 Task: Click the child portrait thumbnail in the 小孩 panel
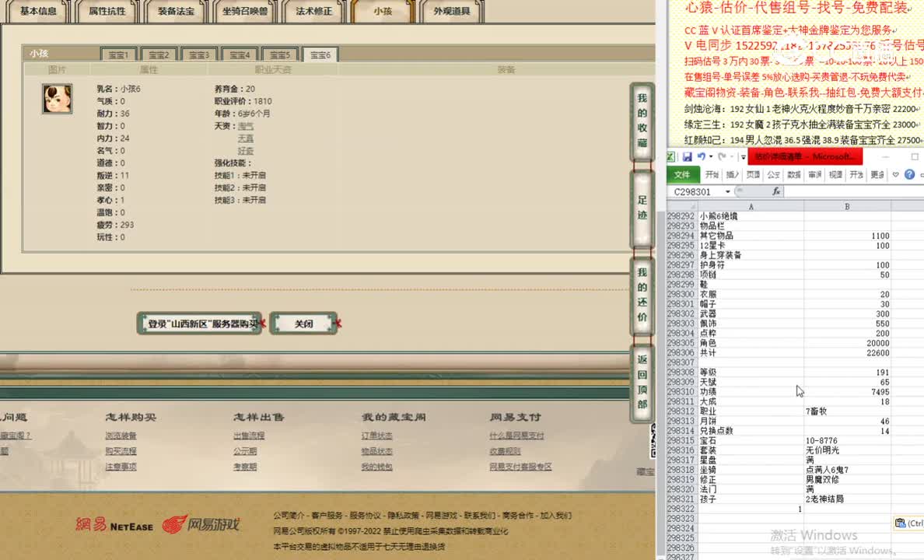(57, 100)
